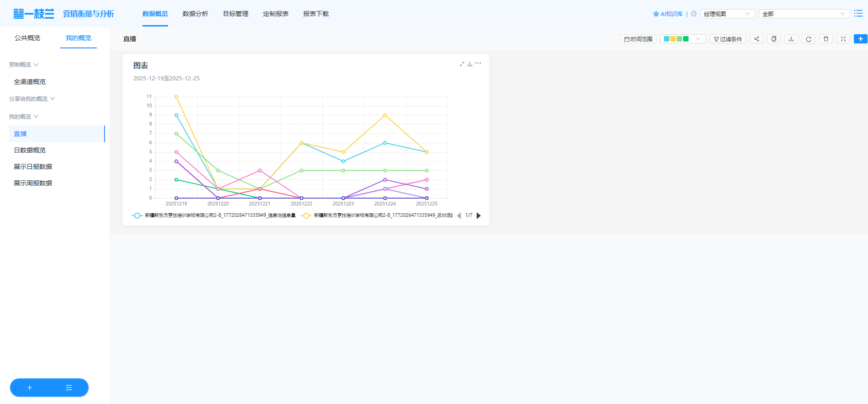Click the share icon in the toolbar

(757, 39)
